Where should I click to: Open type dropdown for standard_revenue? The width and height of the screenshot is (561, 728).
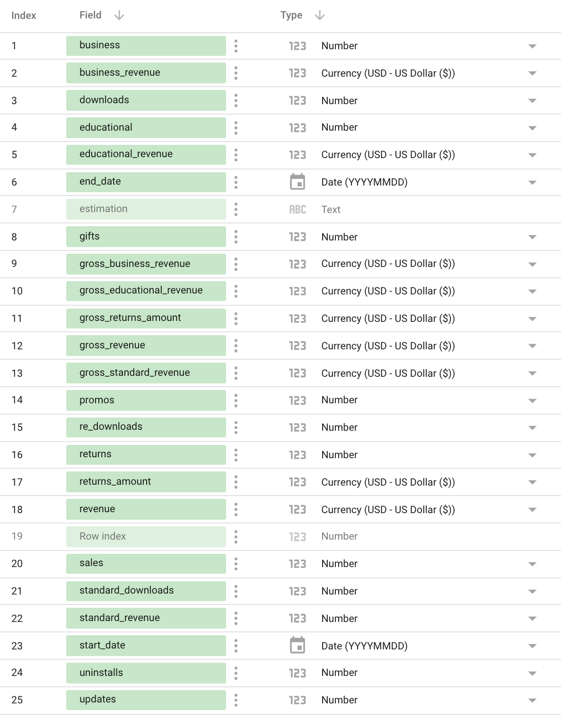pyautogui.click(x=532, y=619)
